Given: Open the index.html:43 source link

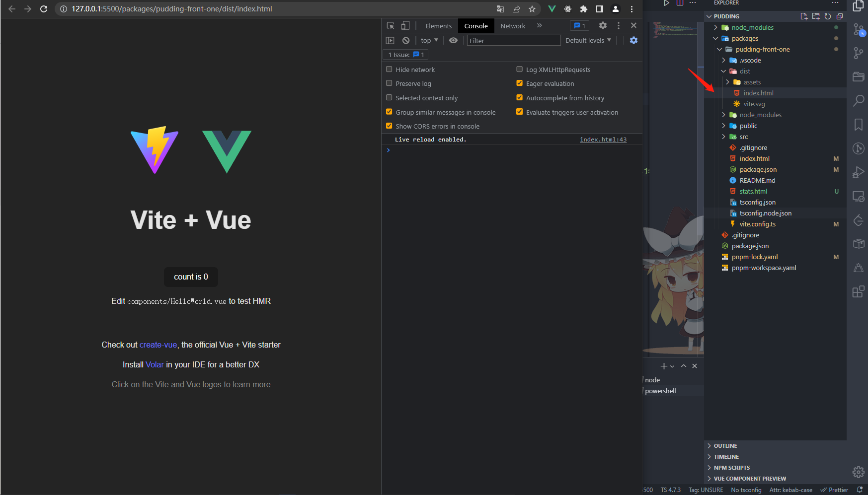Looking at the screenshot, I should coord(603,140).
